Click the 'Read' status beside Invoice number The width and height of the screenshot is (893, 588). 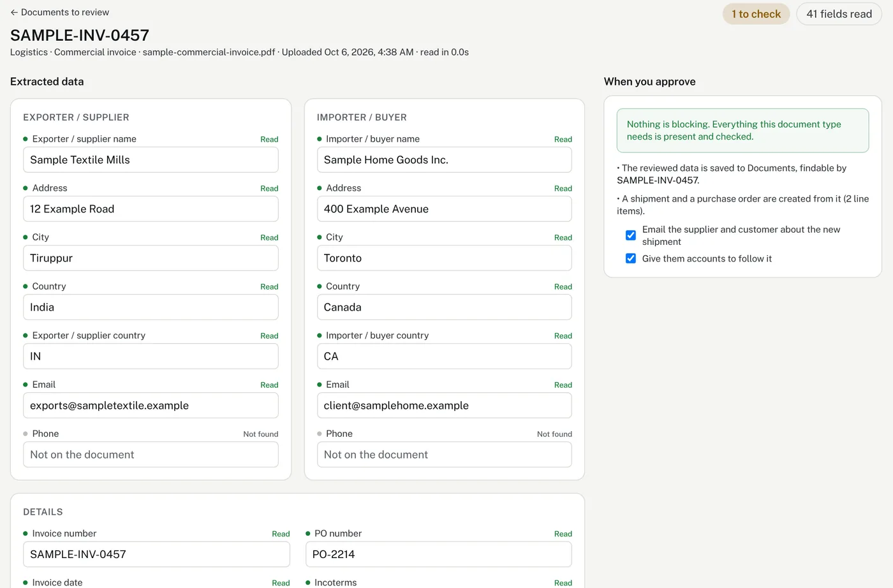pyautogui.click(x=281, y=534)
